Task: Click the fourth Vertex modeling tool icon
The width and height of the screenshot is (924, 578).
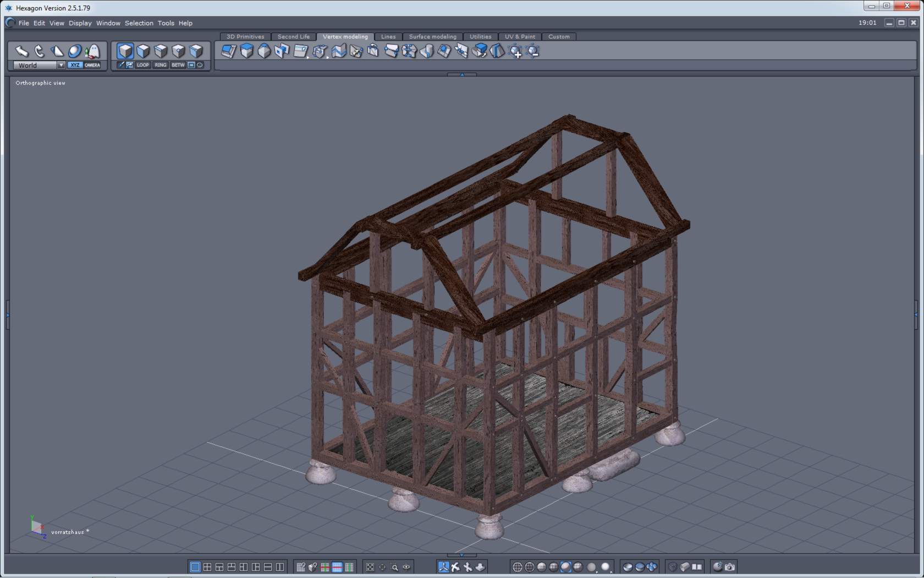Action: [282, 51]
